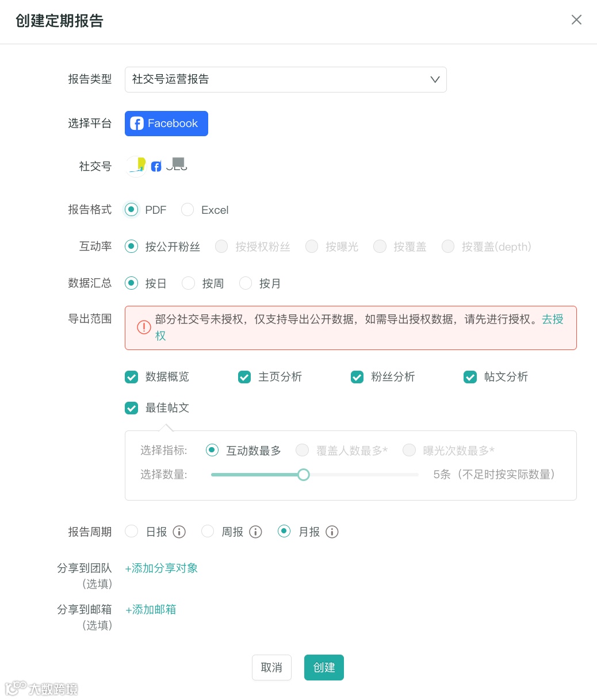Click +添加邮箱 link
Screen dimensions: 597x700
(x=151, y=610)
